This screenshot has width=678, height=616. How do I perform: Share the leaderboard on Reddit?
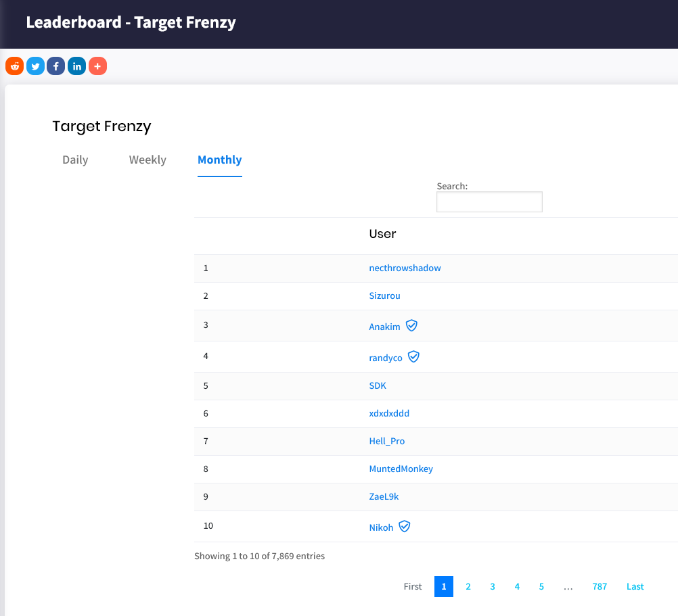14,66
